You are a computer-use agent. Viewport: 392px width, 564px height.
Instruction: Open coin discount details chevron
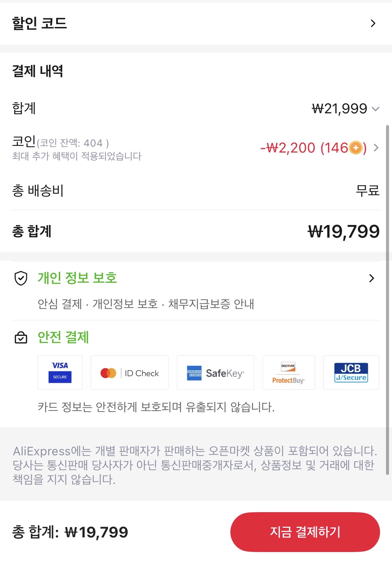(x=376, y=148)
